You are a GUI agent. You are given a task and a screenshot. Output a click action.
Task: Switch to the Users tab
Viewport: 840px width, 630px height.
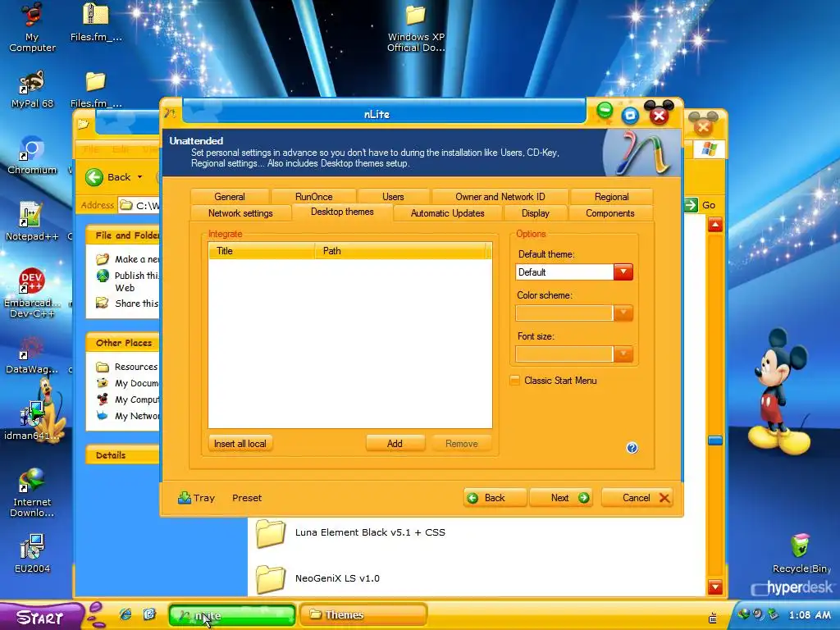click(x=393, y=197)
